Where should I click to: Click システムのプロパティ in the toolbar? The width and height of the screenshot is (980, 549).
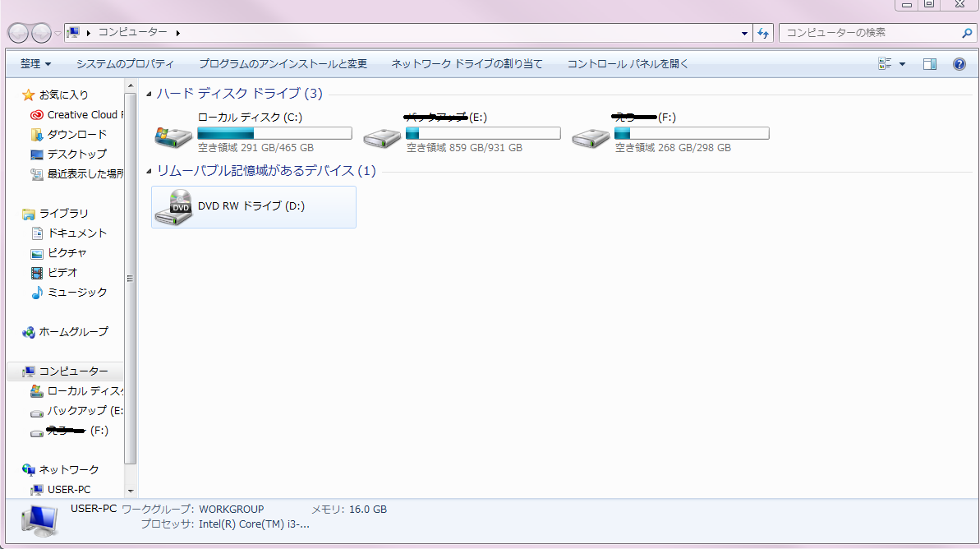(x=125, y=64)
